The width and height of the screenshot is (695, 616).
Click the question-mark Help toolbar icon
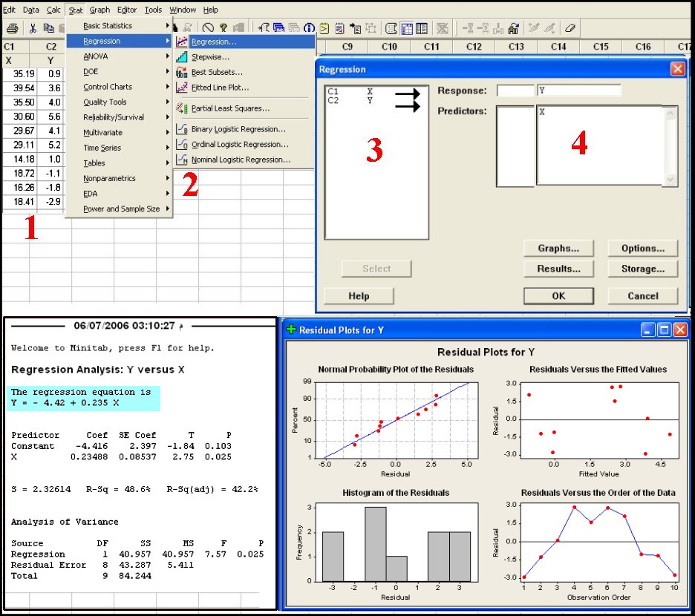(x=223, y=28)
